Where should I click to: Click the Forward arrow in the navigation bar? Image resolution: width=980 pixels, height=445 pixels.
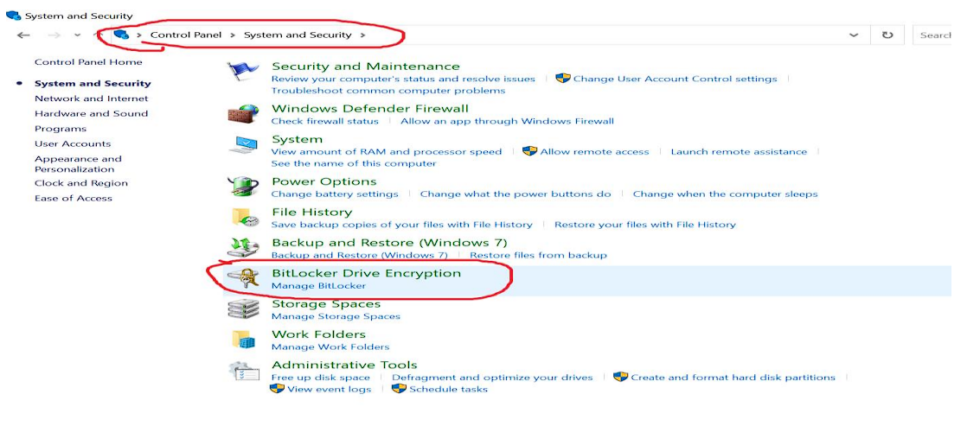click(x=54, y=35)
